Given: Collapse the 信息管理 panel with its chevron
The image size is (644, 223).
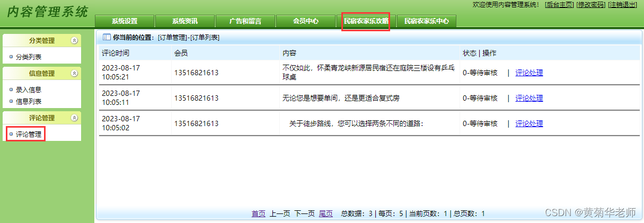Looking at the screenshot, I should click(x=75, y=74).
